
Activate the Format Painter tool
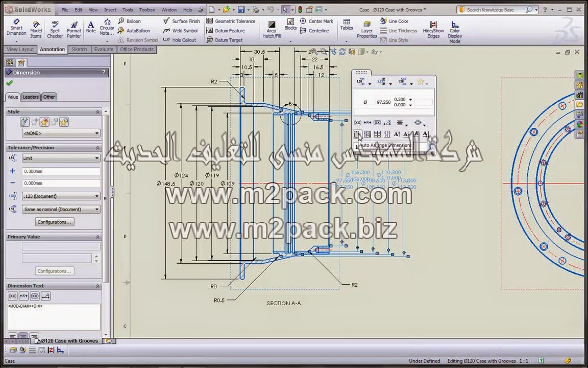pyautogui.click(x=74, y=30)
